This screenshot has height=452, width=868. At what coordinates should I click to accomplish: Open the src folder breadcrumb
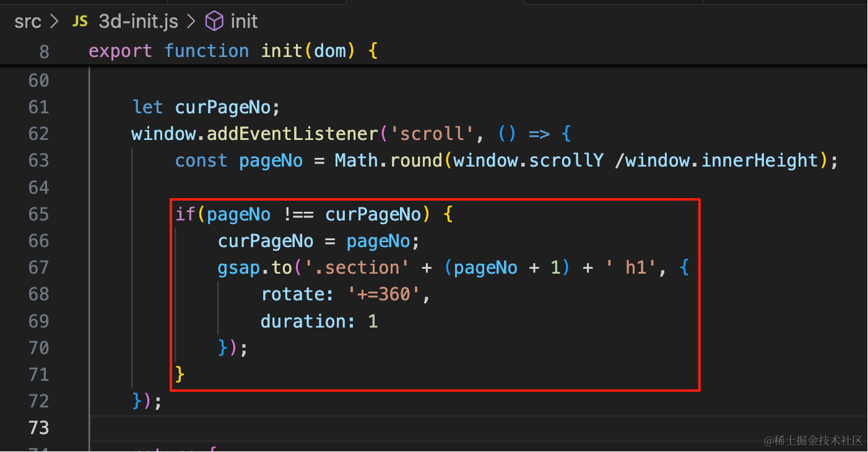(28, 22)
